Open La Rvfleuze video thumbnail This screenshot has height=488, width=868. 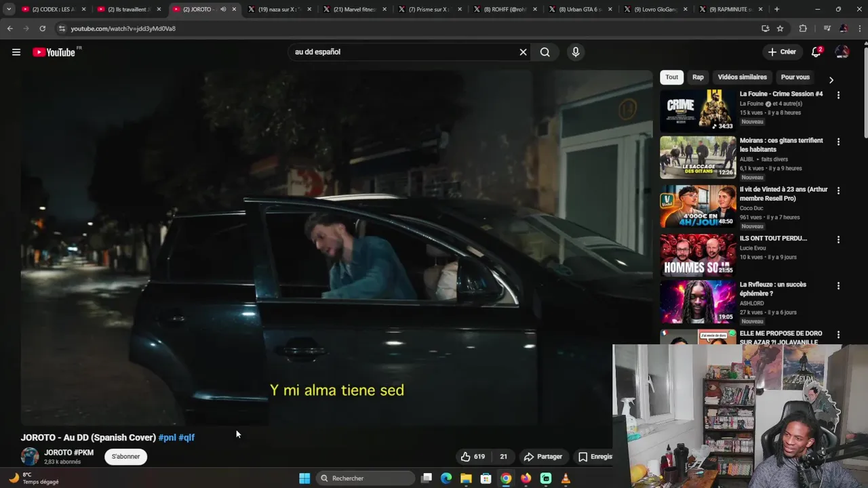[x=698, y=302]
